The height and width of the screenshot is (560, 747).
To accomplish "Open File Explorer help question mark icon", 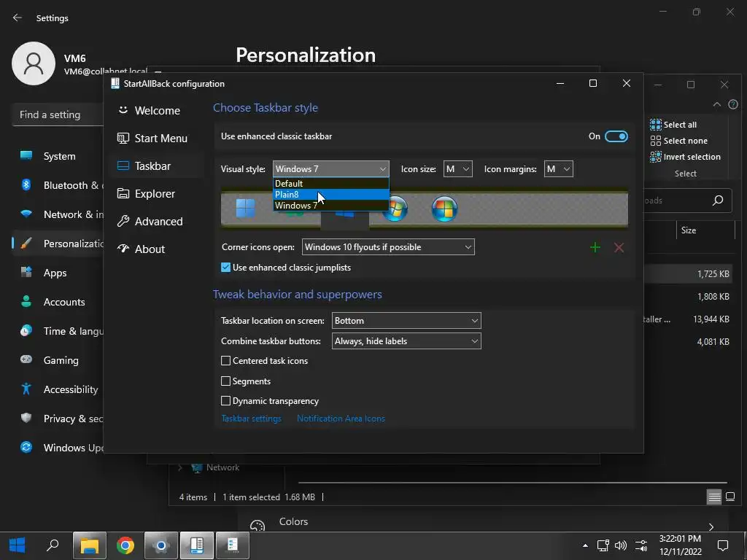I will pos(733,104).
